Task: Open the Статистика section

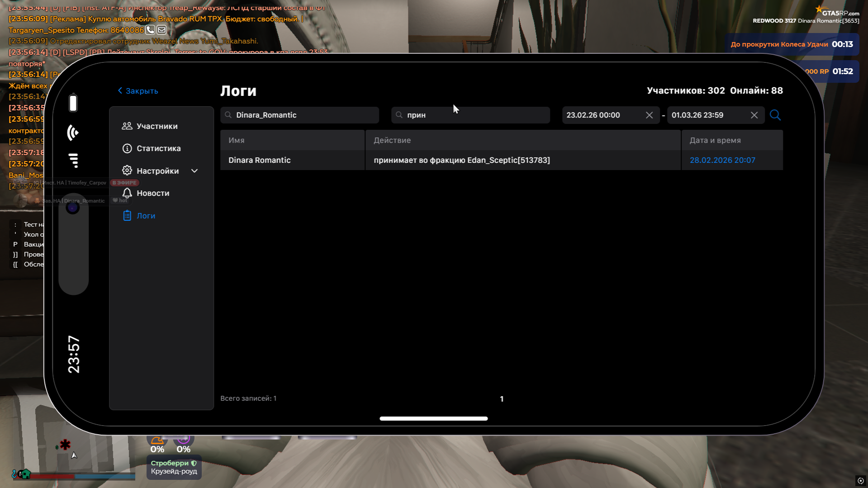Action: pyautogui.click(x=158, y=148)
